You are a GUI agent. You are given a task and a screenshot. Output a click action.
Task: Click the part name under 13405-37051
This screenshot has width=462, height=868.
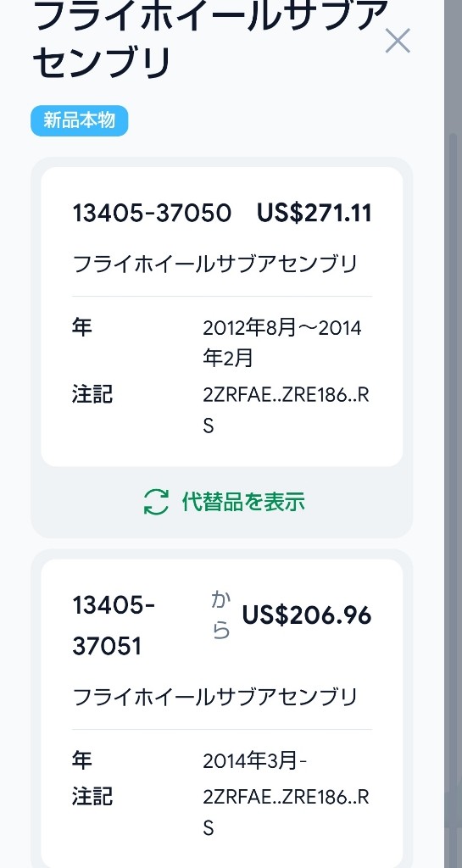click(x=215, y=697)
